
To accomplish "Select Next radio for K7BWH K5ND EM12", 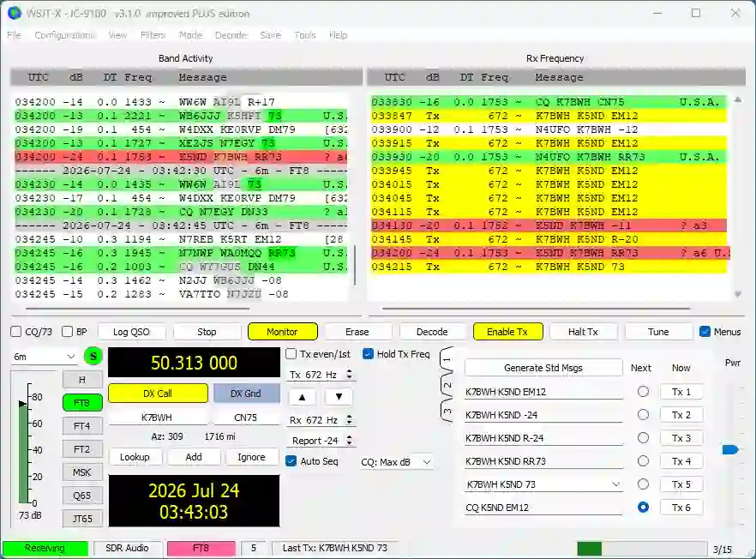I will [643, 392].
